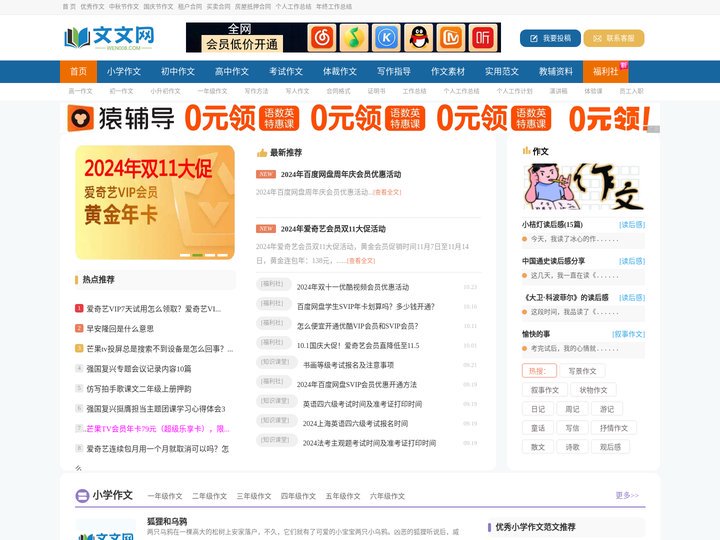Open hot item 仿写拍手歌课文二年级上册押韵
Image resolution: width=720 pixels, height=540 pixels.
click(139, 388)
